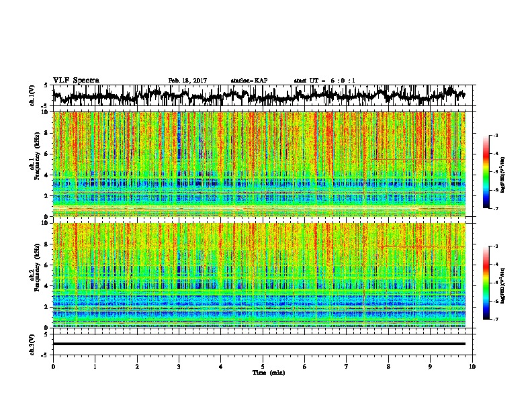The height and width of the screenshot is (411, 532).
Task: Click tick label "9" on the Time axis
Action: point(431,367)
